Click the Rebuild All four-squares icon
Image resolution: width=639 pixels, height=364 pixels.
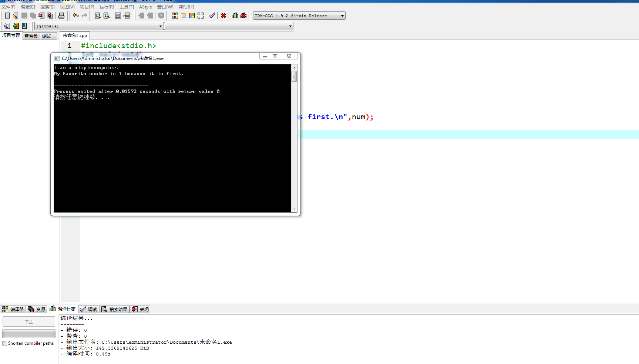201,16
